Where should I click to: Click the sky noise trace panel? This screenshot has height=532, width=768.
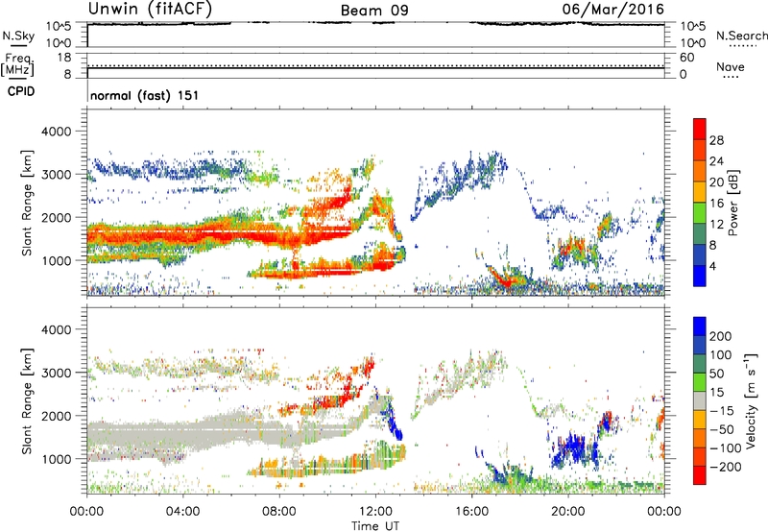coord(375,35)
